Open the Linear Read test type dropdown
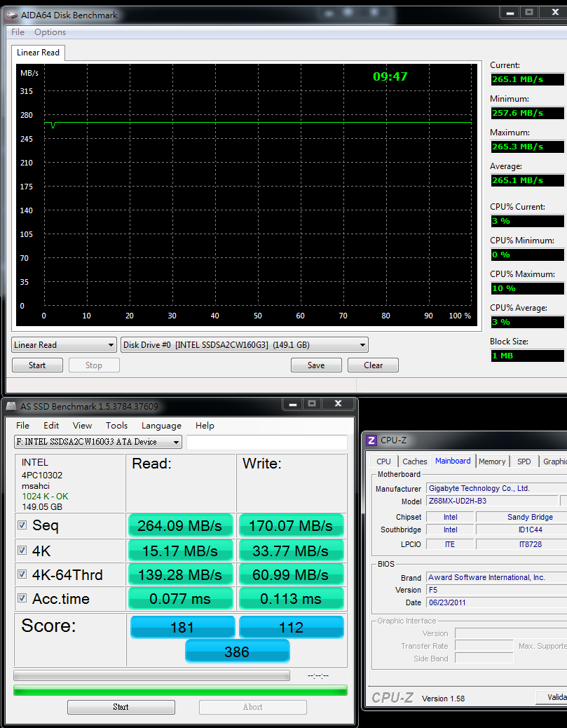 pyautogui.click(x=64, y=345)
